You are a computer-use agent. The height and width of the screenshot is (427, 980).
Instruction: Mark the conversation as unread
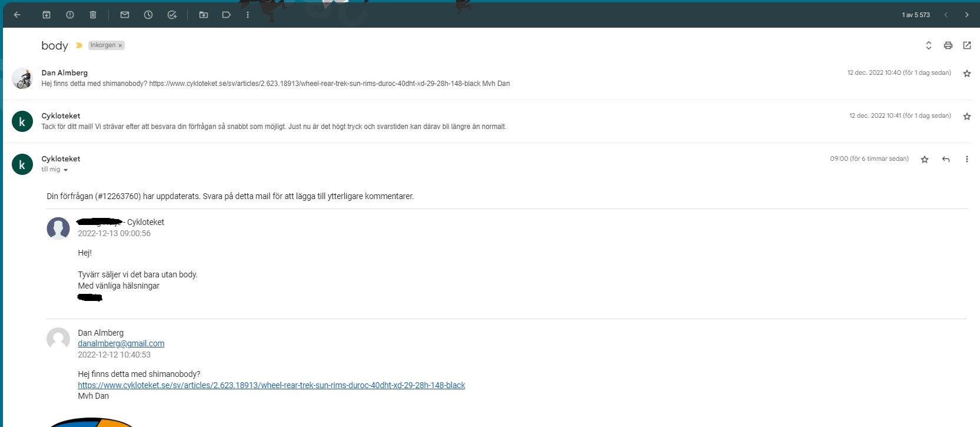coord(125,15)
